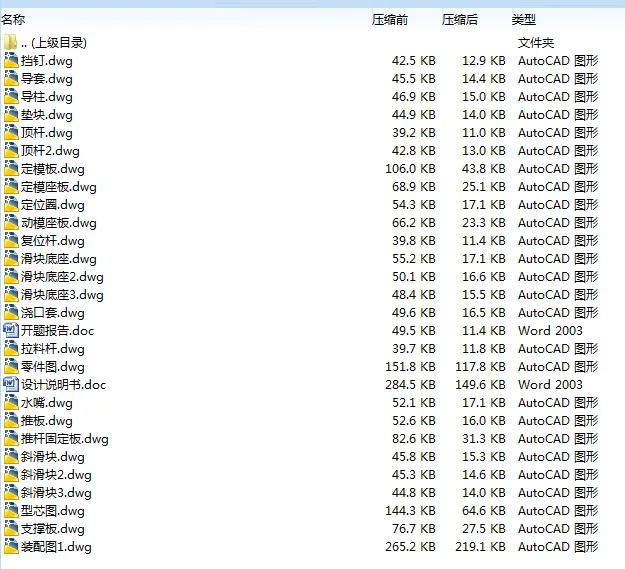
Task: Click the 顶杆2.dwg file icon
Action: [x=11, y=150]
